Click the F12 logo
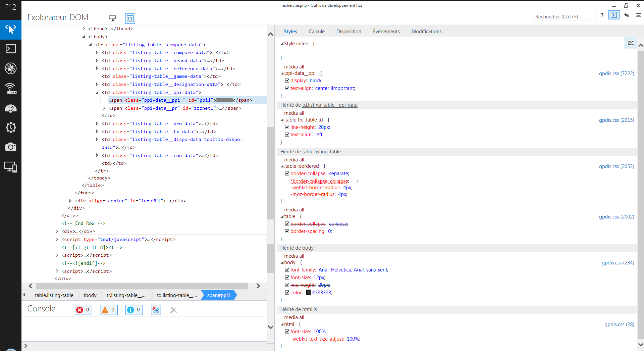The width and height of the screenshot is (644, 351). [x=11, y=7]
